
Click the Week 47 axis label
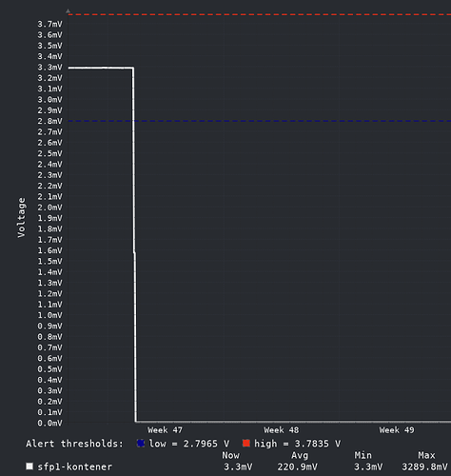pos(165,430)
